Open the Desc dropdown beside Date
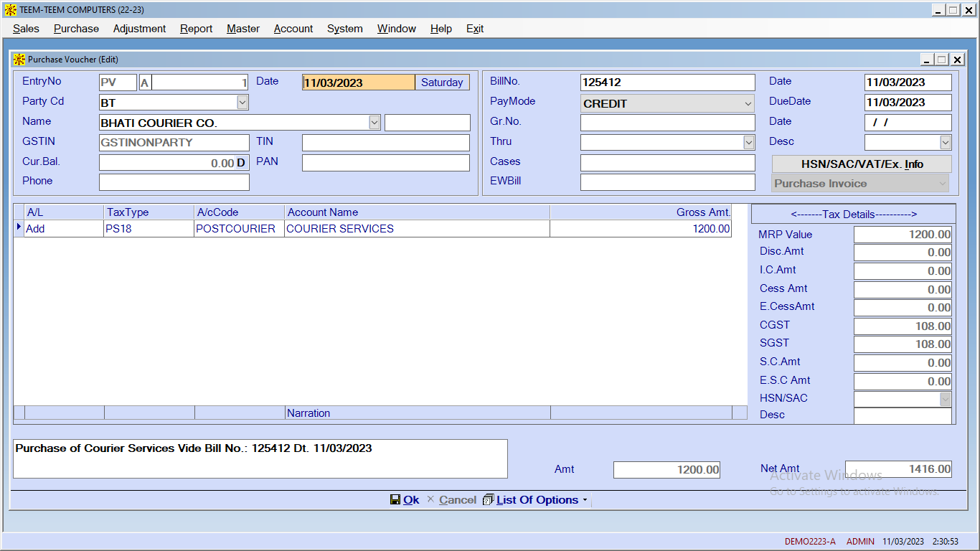 [x=946, y=143]
